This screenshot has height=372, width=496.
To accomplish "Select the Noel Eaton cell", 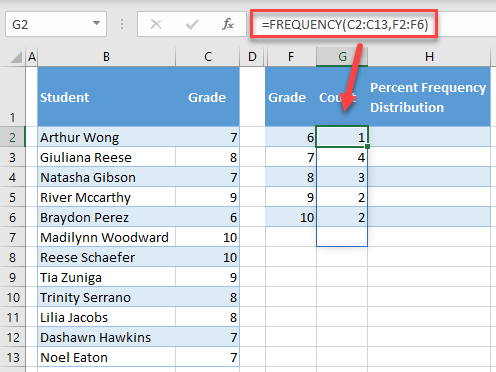I will point(106,357).
